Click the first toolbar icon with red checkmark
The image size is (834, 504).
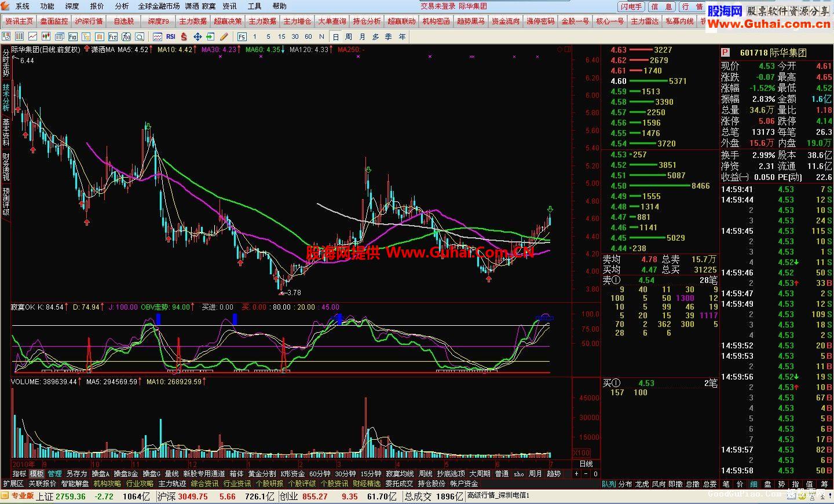click(x=6, y=36)
